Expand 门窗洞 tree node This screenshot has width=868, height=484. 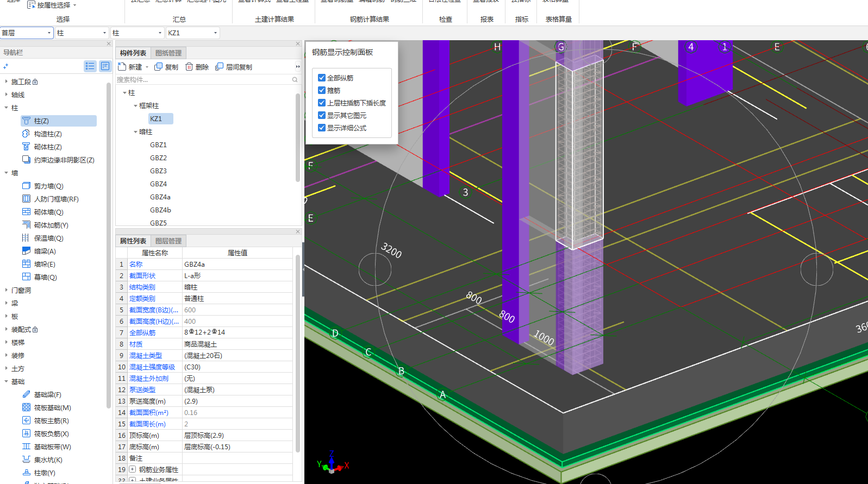point(6,290)
